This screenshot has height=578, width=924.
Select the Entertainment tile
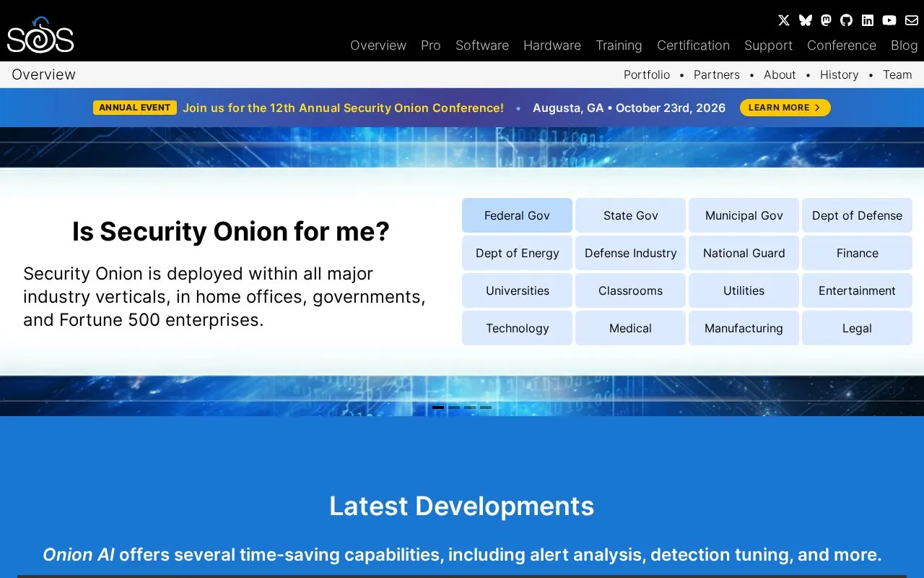pos(857,290)
